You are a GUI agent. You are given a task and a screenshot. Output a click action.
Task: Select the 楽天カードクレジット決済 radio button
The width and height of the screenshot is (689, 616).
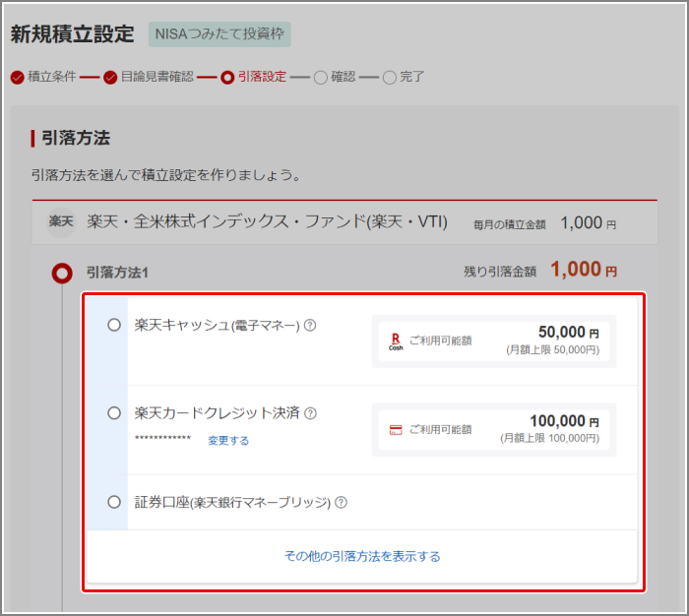pos(114,413)
